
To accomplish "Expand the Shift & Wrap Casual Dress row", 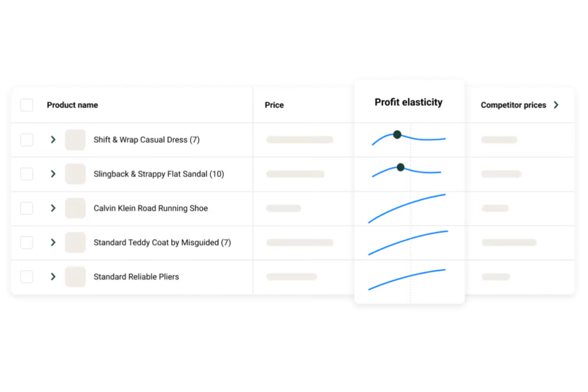I will (53, 139).
